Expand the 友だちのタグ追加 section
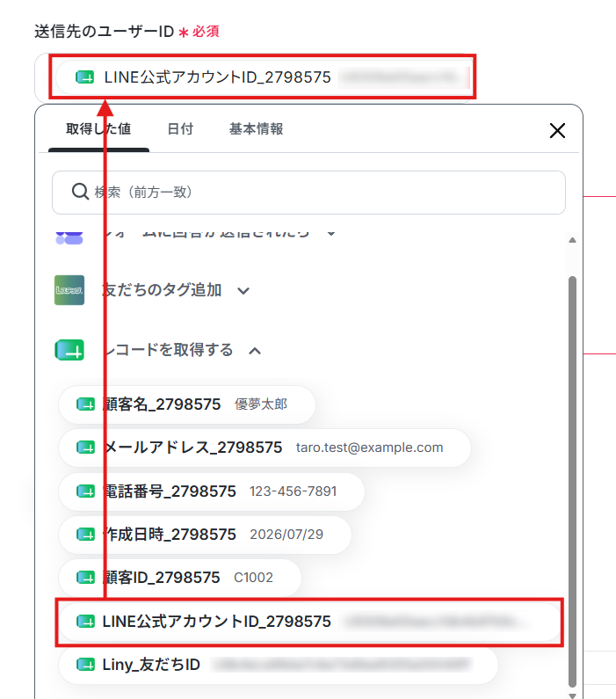Viewport: 616px width, 699px height. (x=243, y=291)
